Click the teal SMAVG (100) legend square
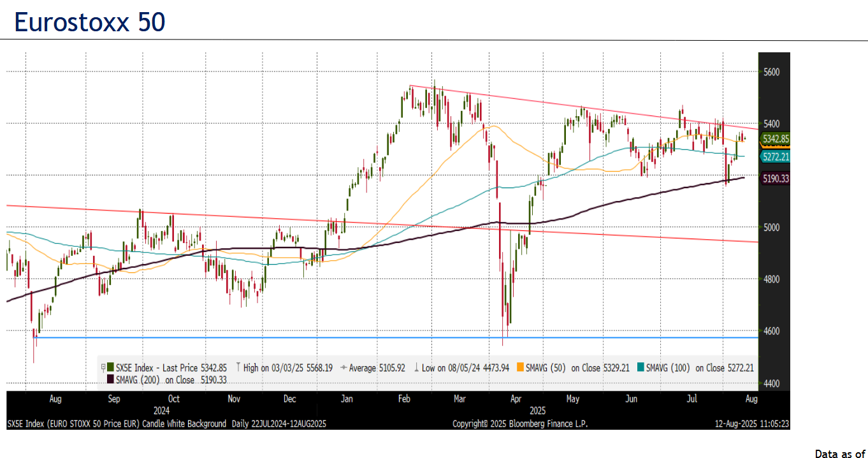This screenshot has width=868, height=458. [x=640, y=368]
